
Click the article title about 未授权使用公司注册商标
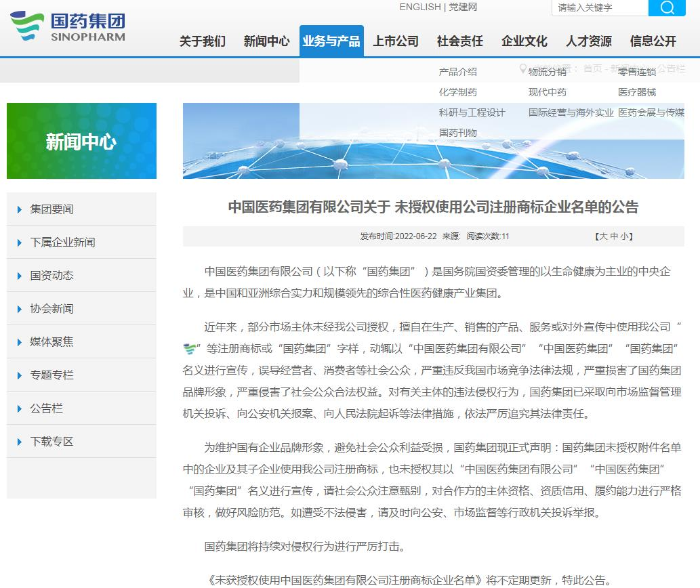pyautogui.click(x=433, y=207)
